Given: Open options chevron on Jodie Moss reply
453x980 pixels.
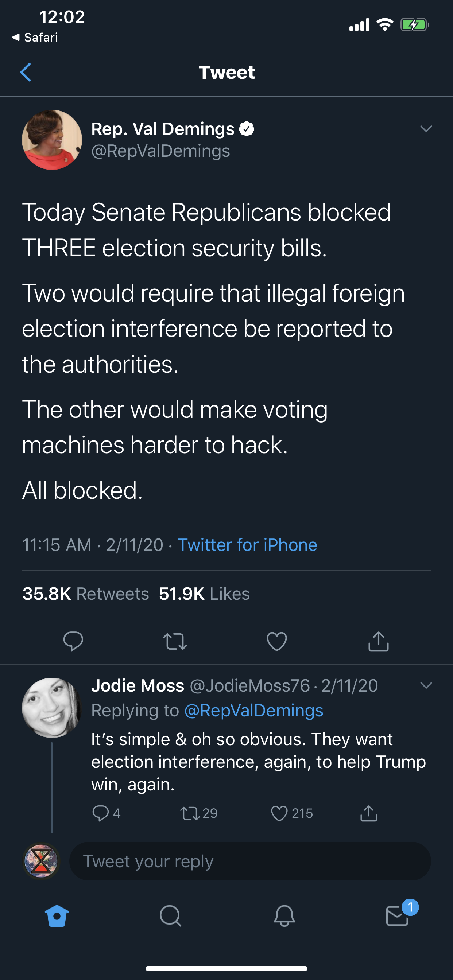Looking at the screenshot, I should point(426,685).
